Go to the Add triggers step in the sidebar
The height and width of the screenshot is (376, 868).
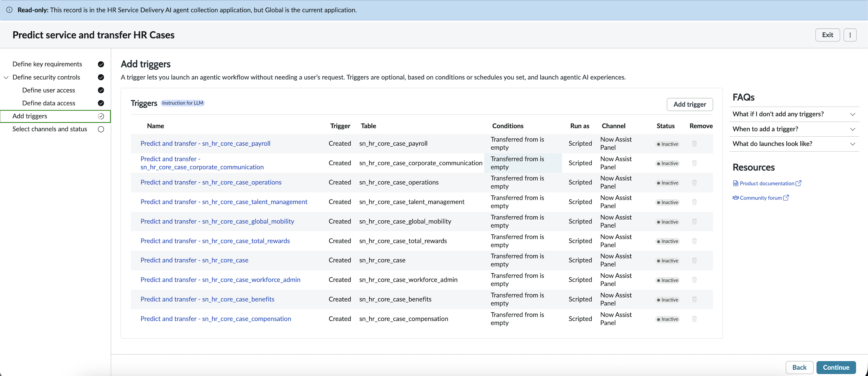point(55,116)
